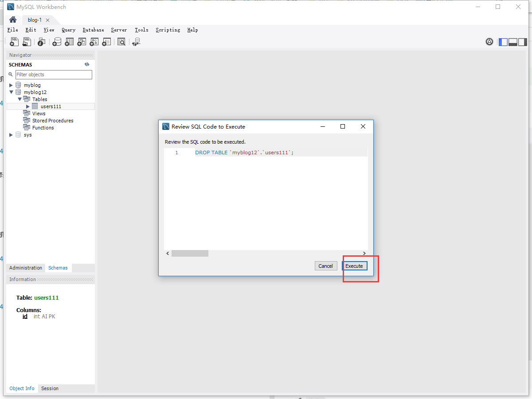Click the dialog scrollbar left arrow
Screen dimensions: 532x399
(168, 253)
